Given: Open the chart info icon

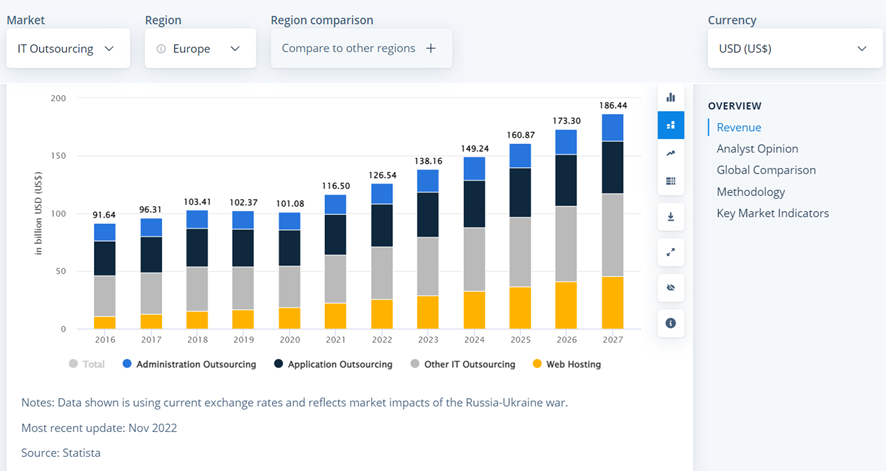Looking at the screenshot, I should [671, 323].
